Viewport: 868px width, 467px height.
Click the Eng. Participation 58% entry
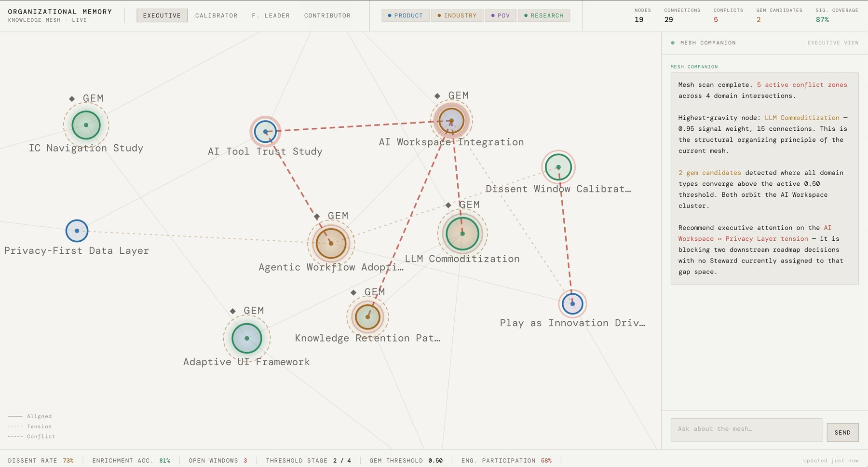point(506,461)
